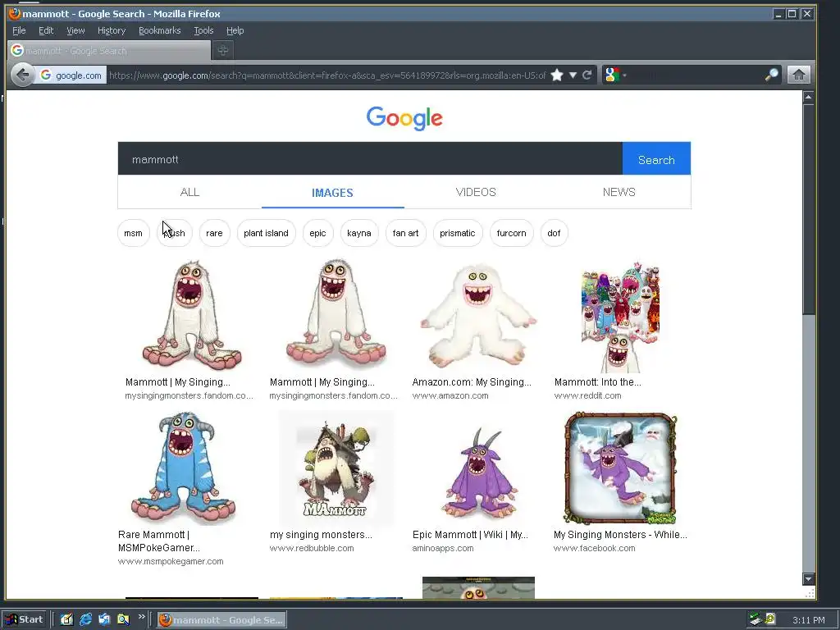The image size is (840, 630).
Task: Filter images by the furcorn chip
Action: (512, 233)
